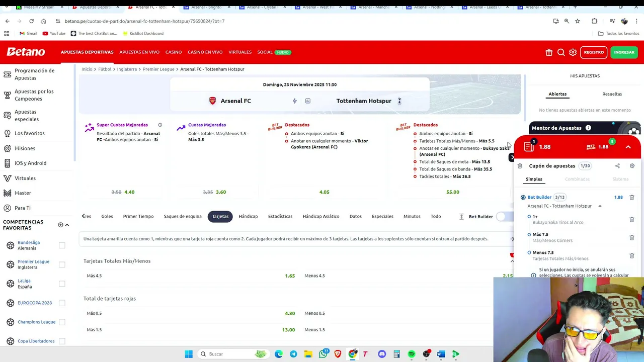
Task: Remove Más 7.5 Córners selection
Action: point(632,237)
